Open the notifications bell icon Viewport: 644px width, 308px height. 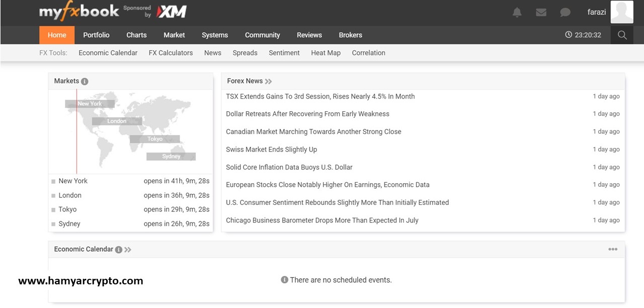517,13
